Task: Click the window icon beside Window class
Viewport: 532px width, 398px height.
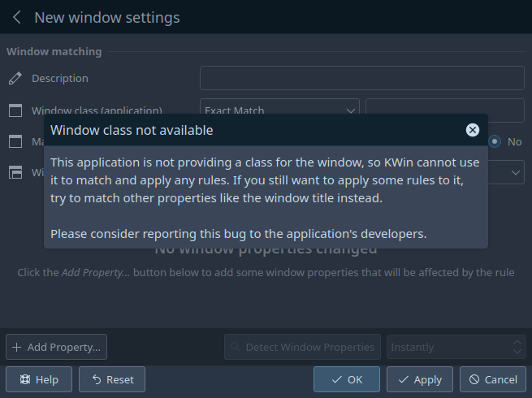Action: click(15, 110)
